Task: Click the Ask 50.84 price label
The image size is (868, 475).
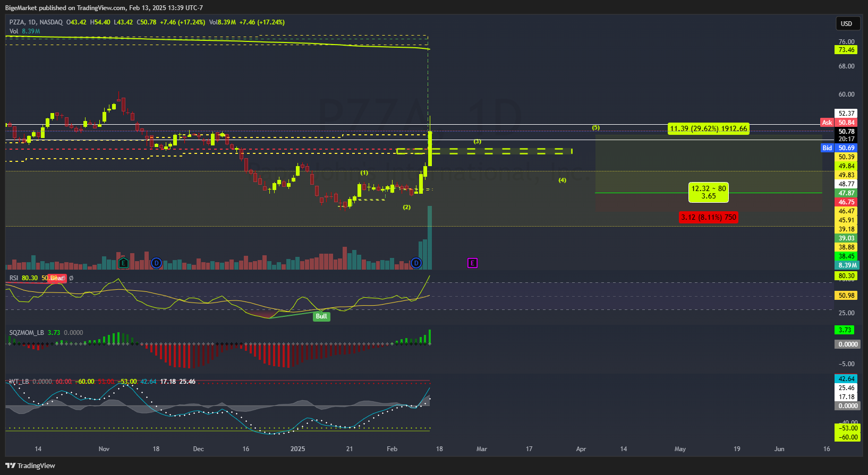Action: pyautogui.click(x=839, y=123)
